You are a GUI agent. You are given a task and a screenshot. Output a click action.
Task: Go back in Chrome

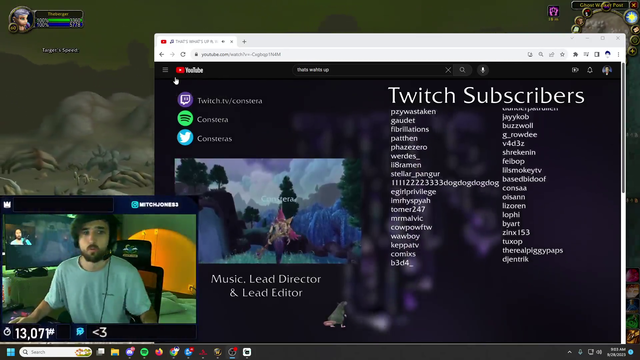point(162,54)
